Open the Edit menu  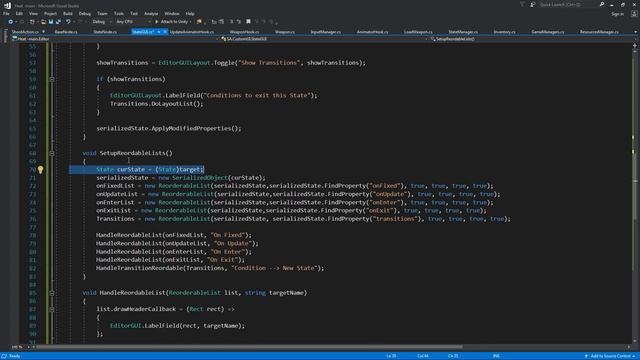19,13
